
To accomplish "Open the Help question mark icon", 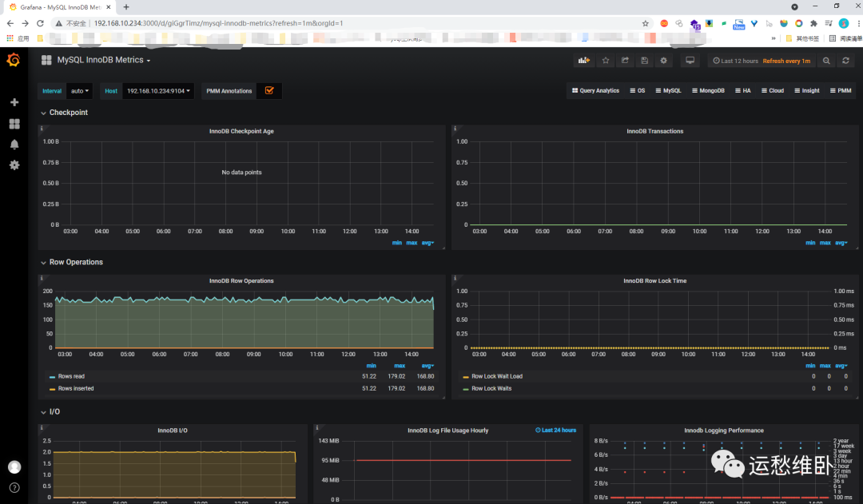I will 14,487.
